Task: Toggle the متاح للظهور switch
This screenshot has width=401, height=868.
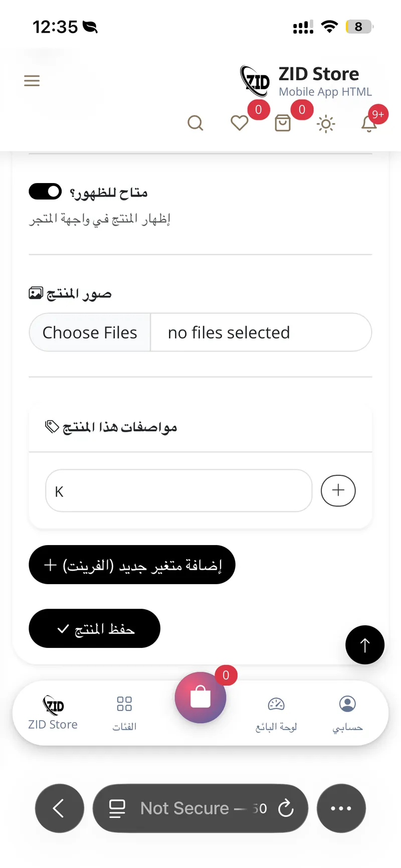Action: pos(45,192)
